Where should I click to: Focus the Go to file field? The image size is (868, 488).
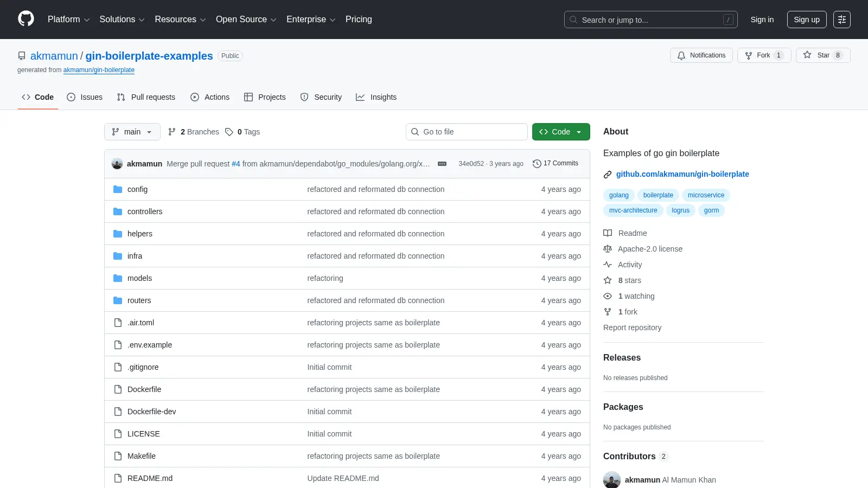[467, 132]
